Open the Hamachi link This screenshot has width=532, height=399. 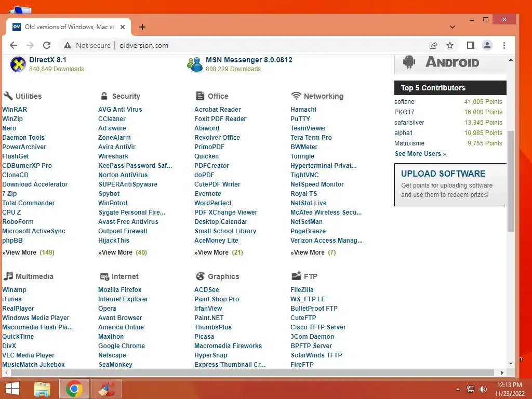pos(303,110)
